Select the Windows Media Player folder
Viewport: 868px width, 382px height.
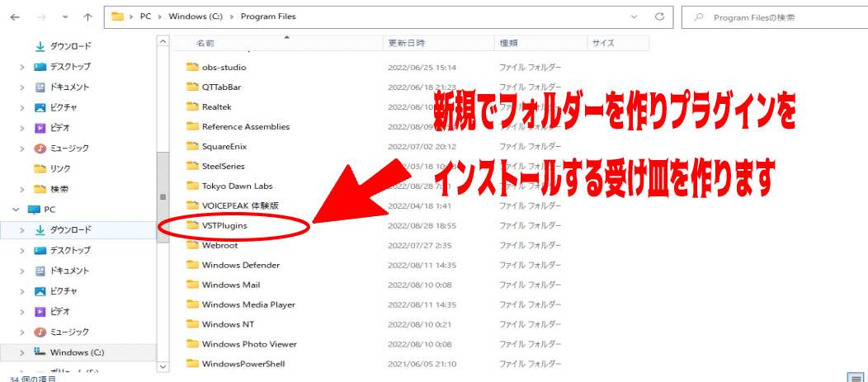point(248,304)
